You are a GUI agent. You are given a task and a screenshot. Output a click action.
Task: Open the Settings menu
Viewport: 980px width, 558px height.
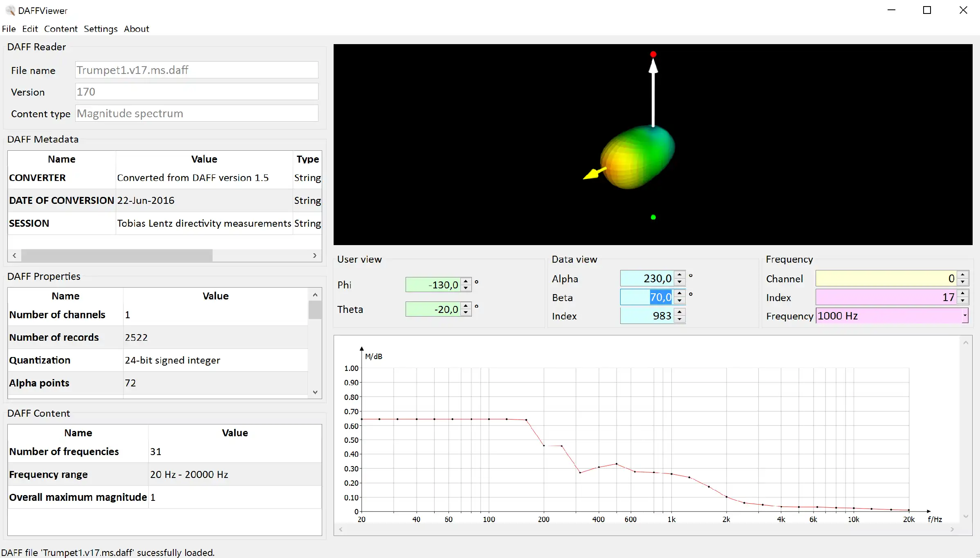point(101,29)
